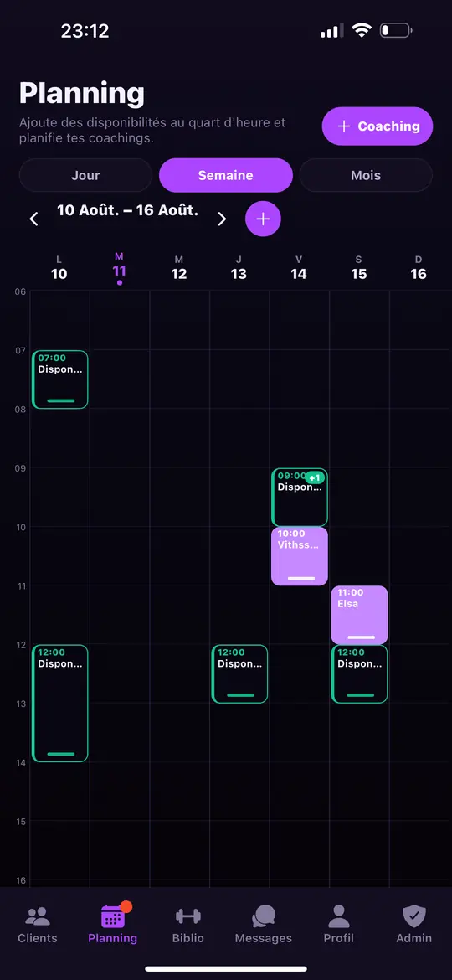Open the Clients tab
452x980 pixels.
38,925
